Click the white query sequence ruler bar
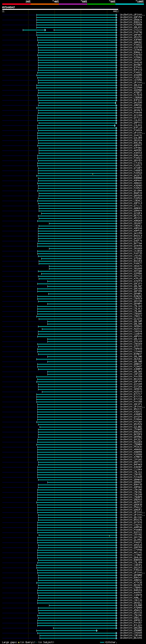The image size is (146, 644). 60,10
